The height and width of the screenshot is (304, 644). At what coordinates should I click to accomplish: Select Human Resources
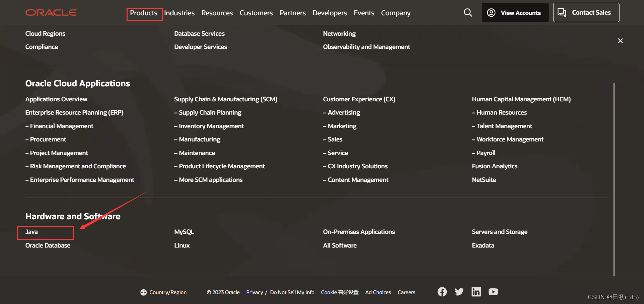pos(499,113)
